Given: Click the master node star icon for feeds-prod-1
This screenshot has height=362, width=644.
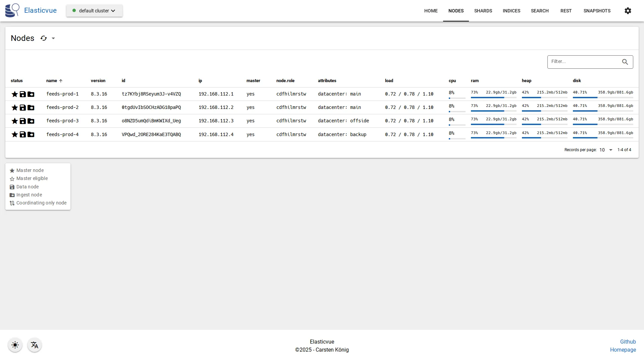Looking at the screenshot, I should click(x=15, y=94).
